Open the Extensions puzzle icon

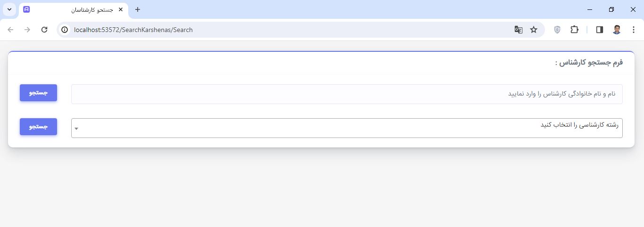point(574,30)
